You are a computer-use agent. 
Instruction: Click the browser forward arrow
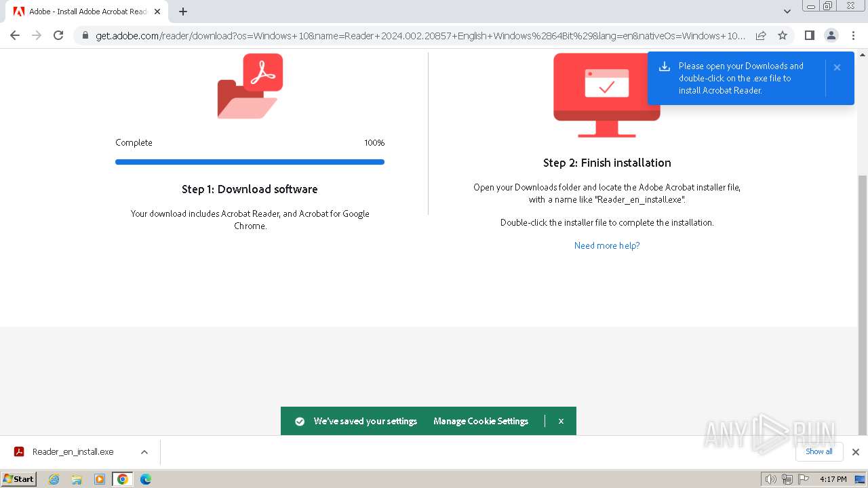click(37, 35)
